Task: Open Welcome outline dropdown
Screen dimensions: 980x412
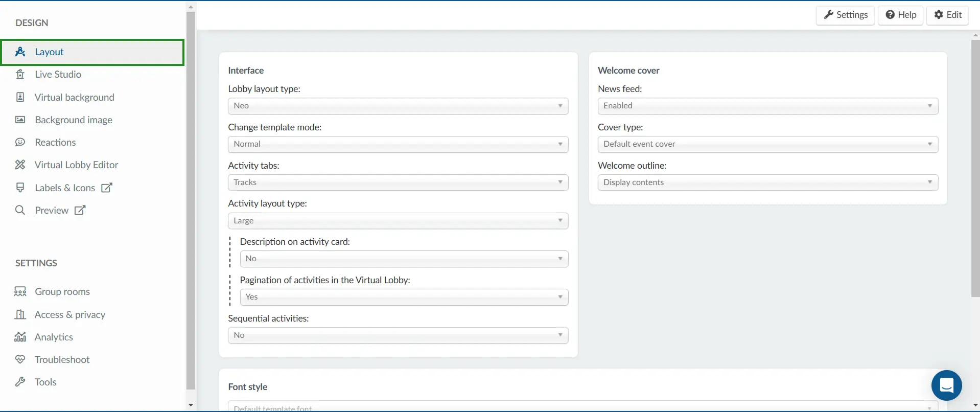Action: (x=768, y=182)
